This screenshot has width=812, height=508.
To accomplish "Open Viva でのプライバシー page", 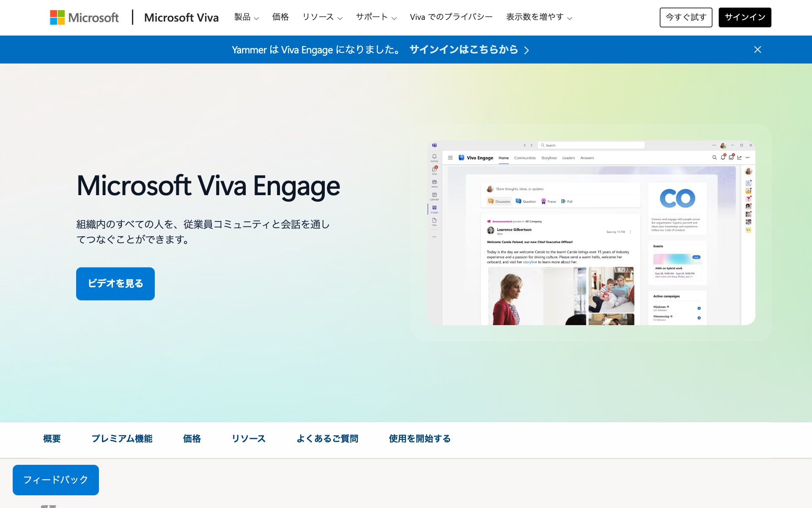I will 451,17.
